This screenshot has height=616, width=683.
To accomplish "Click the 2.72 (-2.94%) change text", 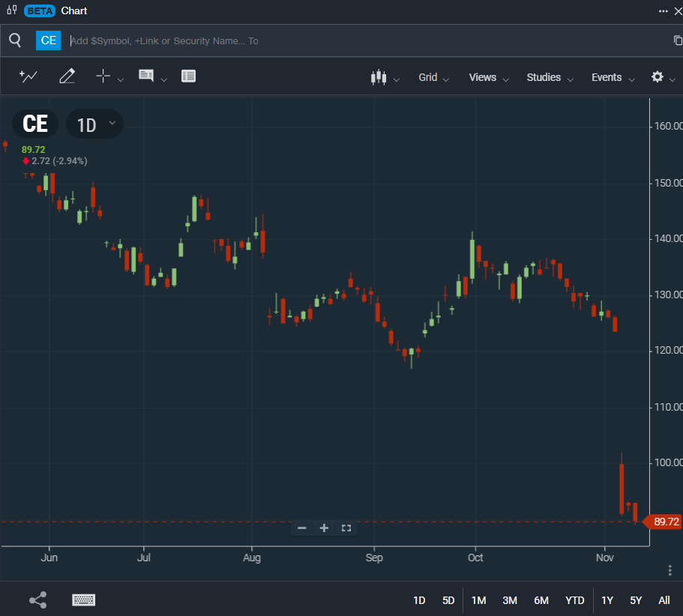I will pyautogui.click(x=59, y=161).
